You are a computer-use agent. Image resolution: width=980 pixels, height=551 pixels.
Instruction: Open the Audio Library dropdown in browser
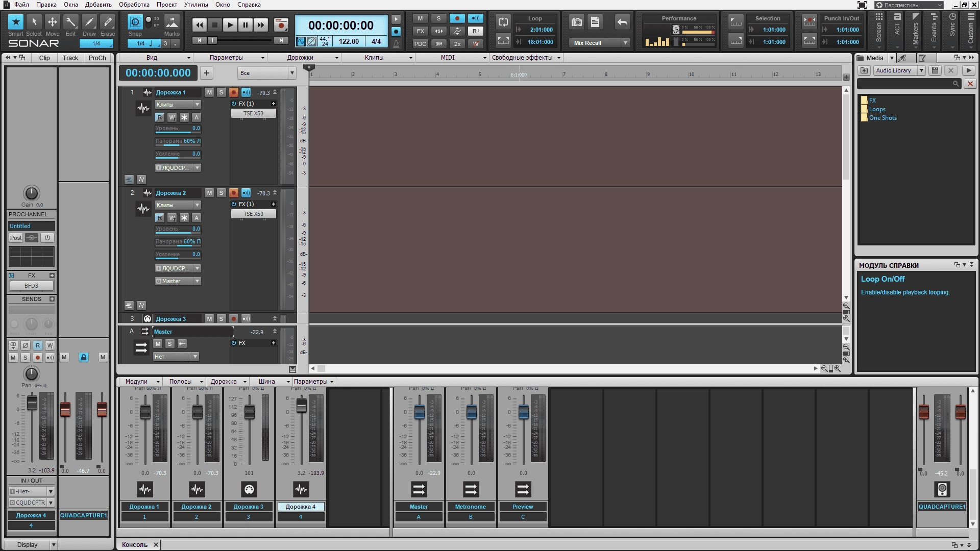(899, 70)
